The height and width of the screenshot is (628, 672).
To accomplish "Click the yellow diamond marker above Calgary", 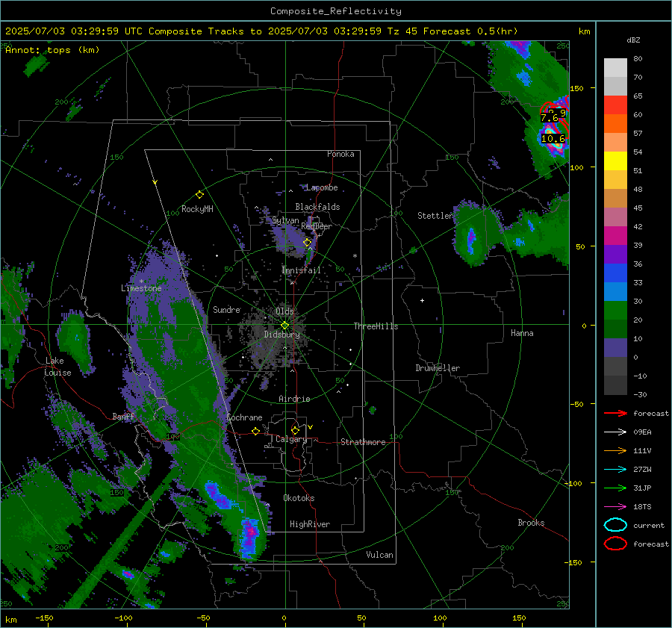I will coord(295,430).
